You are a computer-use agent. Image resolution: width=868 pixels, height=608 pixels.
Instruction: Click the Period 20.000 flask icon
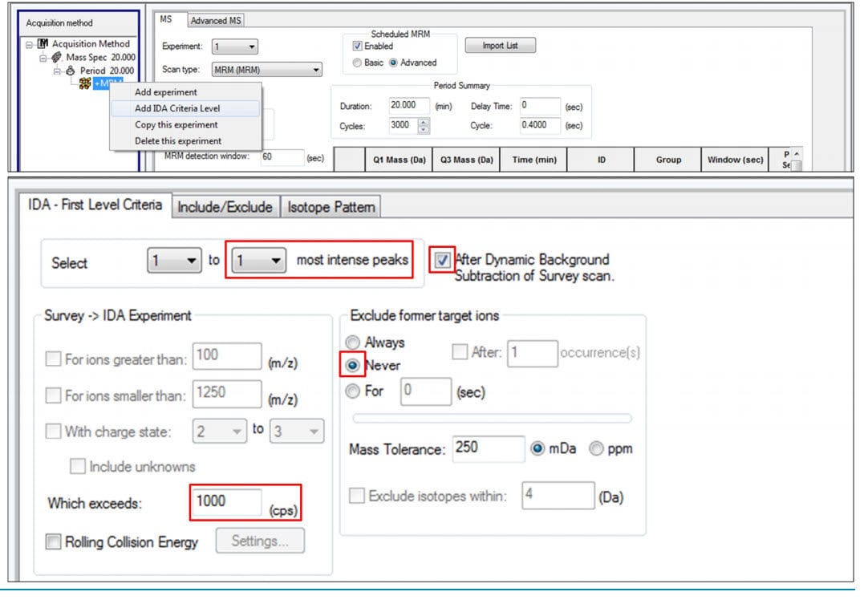click(x=71, y=71)
